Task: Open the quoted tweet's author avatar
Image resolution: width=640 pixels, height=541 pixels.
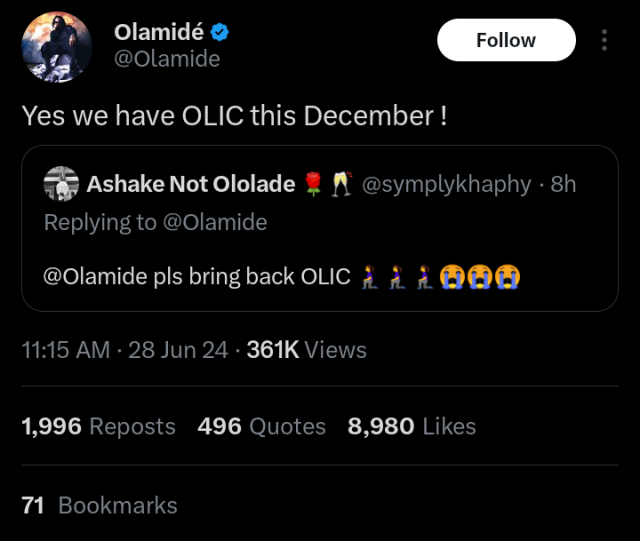Action: pyautogui.click(x=61, y=184)
